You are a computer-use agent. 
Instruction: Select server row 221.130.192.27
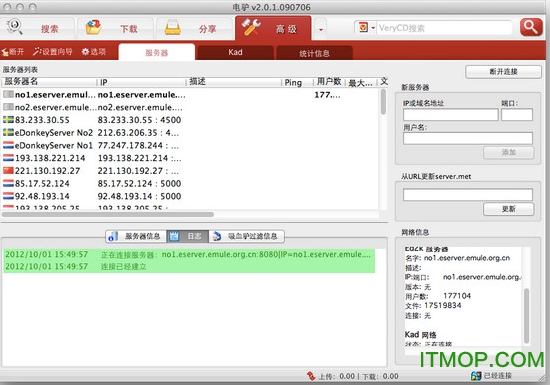click(x=189, y=171)
